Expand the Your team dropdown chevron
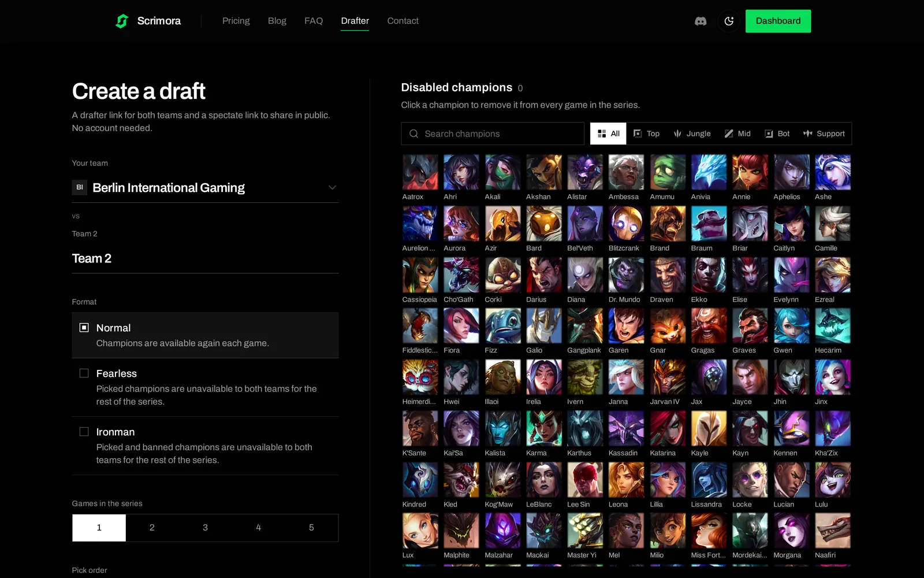Screen dimensions: 924x578 click(x=332, y=188)
